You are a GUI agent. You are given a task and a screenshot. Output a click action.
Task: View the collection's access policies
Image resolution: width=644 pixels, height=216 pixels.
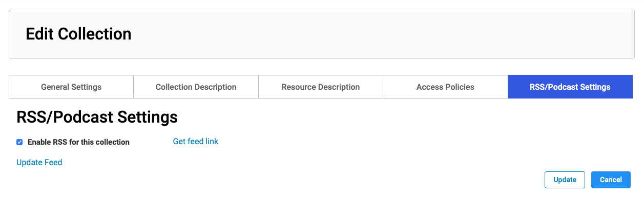coord(445,87)
